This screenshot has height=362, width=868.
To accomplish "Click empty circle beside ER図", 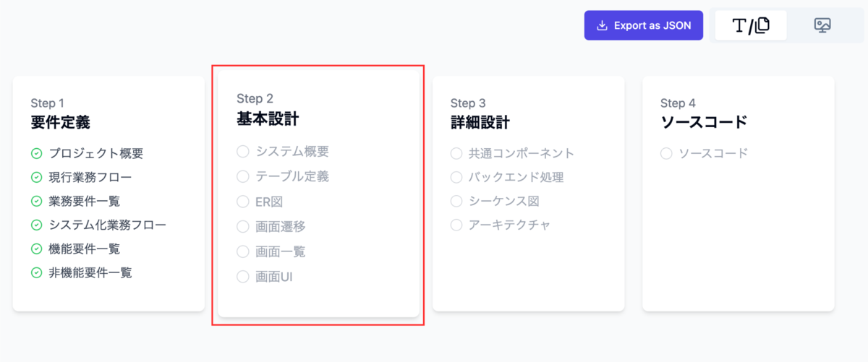I will tap(243, 202).
